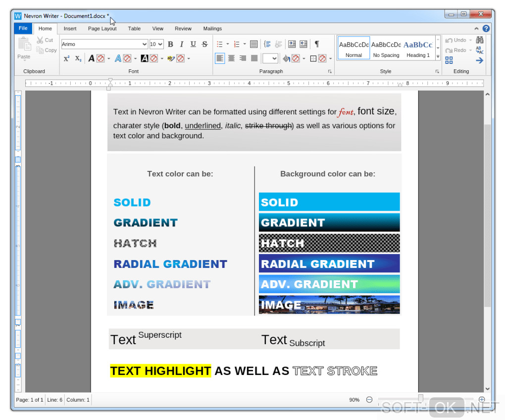Click the text fill letter A icon
The height and width of the screenshot is (420, 505).
click(92, 58)
